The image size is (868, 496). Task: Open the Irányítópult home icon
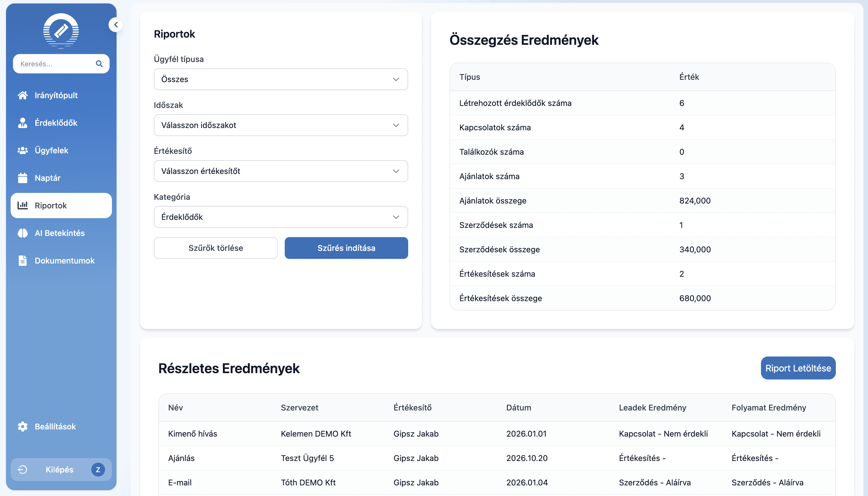pos(22,95)
